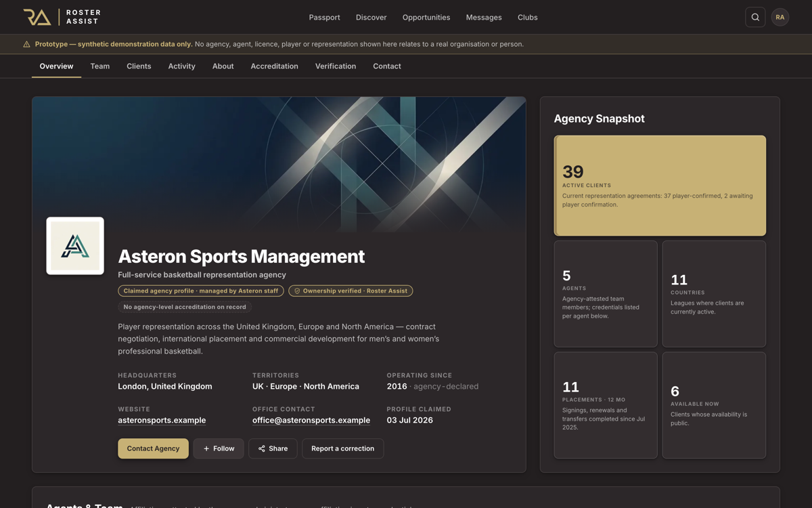Open Clubs in top navigation

[x=528, y=17]
